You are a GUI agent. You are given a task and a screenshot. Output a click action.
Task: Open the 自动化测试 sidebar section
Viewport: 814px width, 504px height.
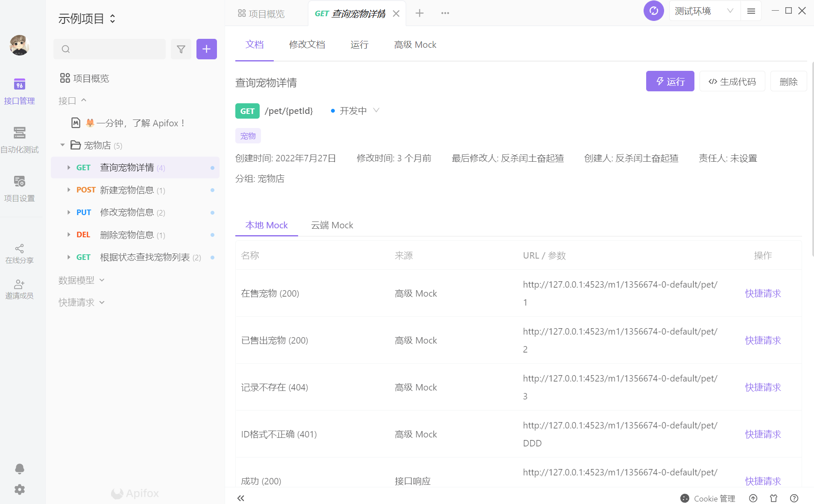tap(19, 140)
